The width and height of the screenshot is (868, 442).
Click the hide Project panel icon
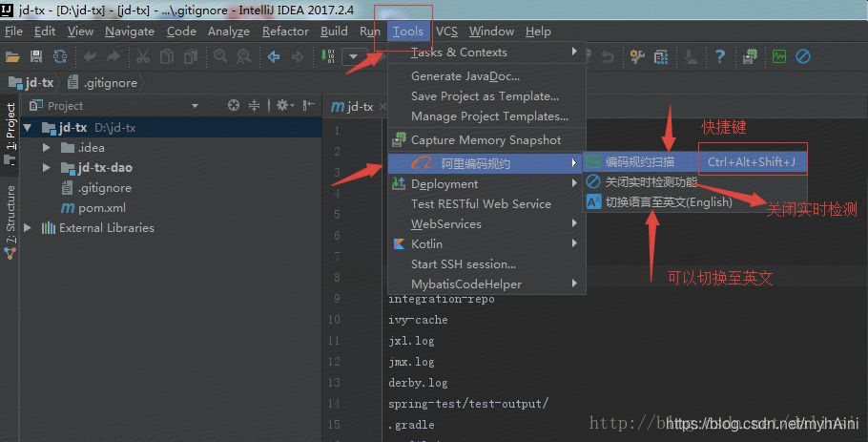pos(309,105)
